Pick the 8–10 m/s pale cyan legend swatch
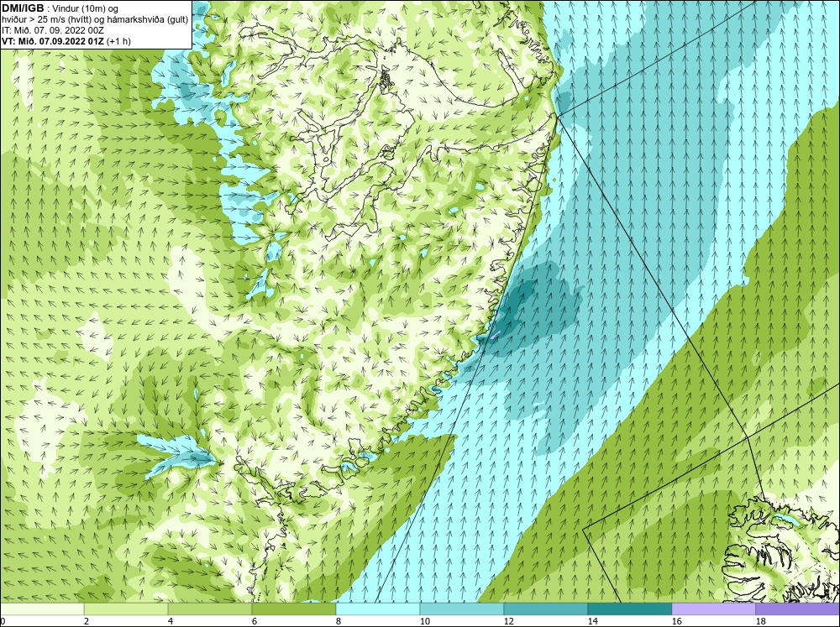This screenshot has width=840, height=627. pyautogui.click(x=378, y=609)
